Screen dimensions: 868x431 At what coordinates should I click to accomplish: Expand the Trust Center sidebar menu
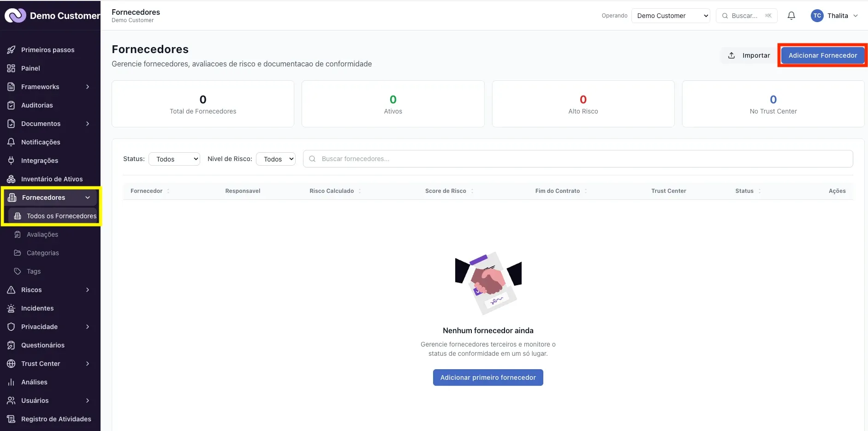[49, 364]
